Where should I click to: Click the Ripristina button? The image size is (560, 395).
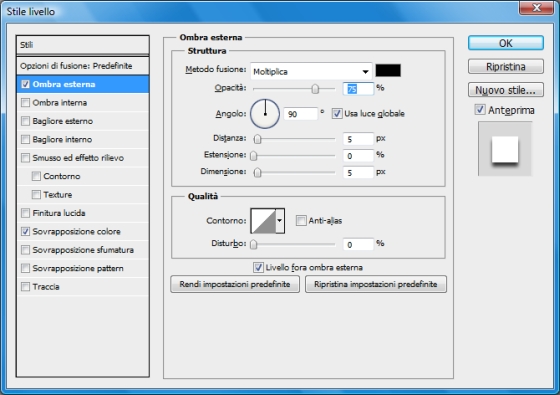pyautogui.click(x=506, y=66)
